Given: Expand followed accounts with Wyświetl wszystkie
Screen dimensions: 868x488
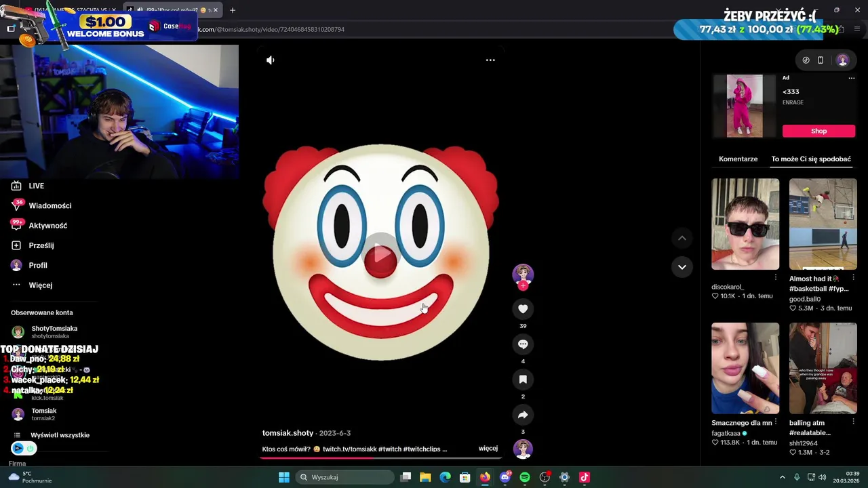Looking at the screenshot, I should (x=60, y=435).
